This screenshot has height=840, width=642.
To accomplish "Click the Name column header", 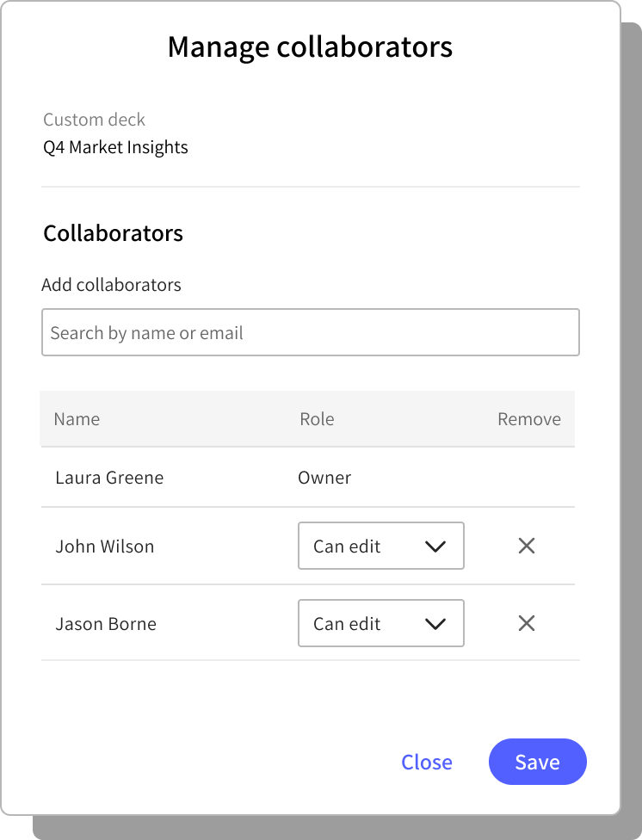I will coord(77,419).
